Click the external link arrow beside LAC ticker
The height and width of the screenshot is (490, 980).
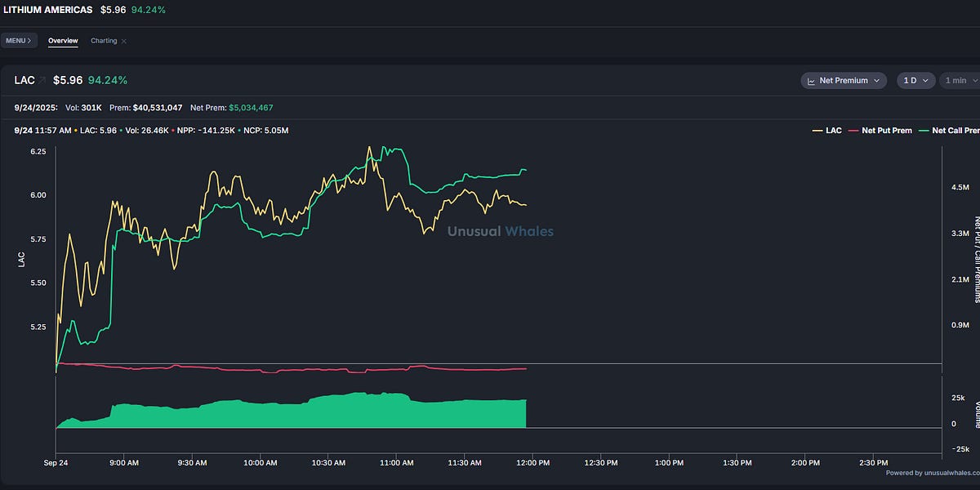(x=42, y=79)
